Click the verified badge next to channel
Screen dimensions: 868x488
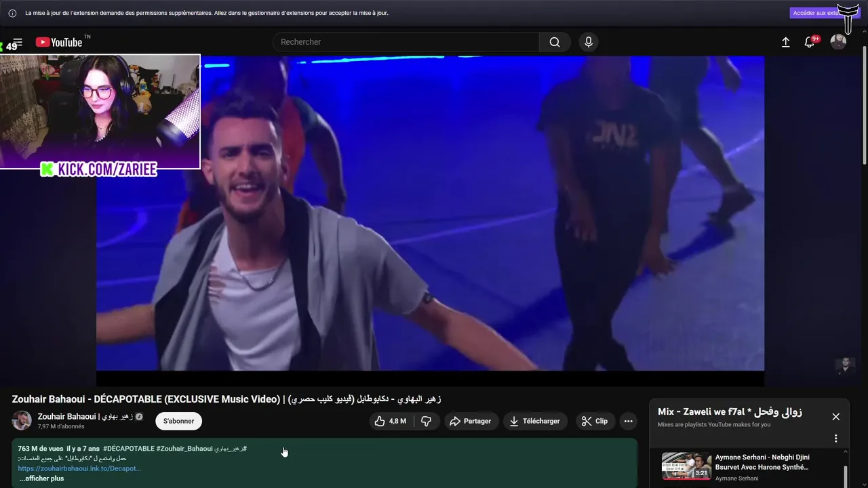(x=139, y=417)
